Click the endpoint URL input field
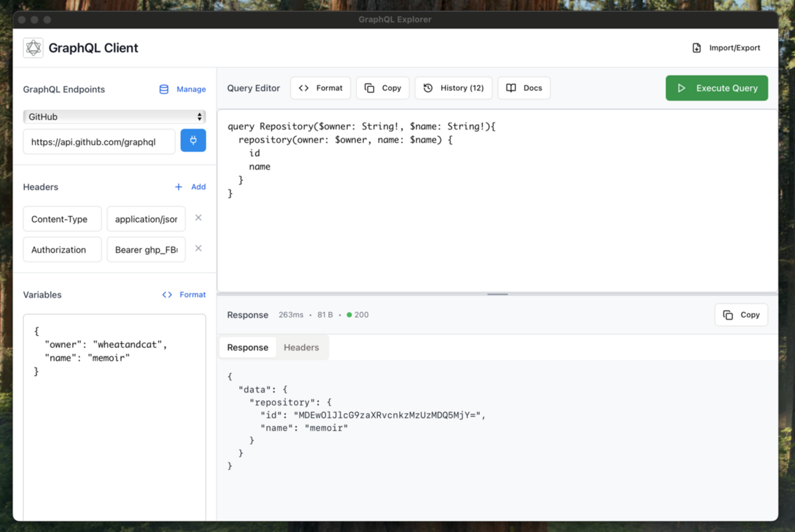This screenshot has height=532, width=795. pyautogui.click(x=99, y=141)
